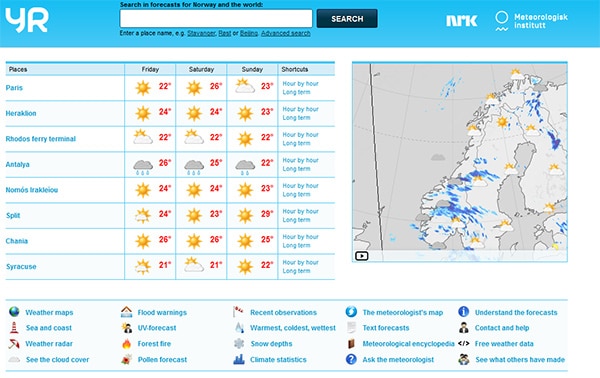Click Syracuse Friday temperature 21°
The height and width of the screenshot is (378, 600).
(x=165, y=265)
